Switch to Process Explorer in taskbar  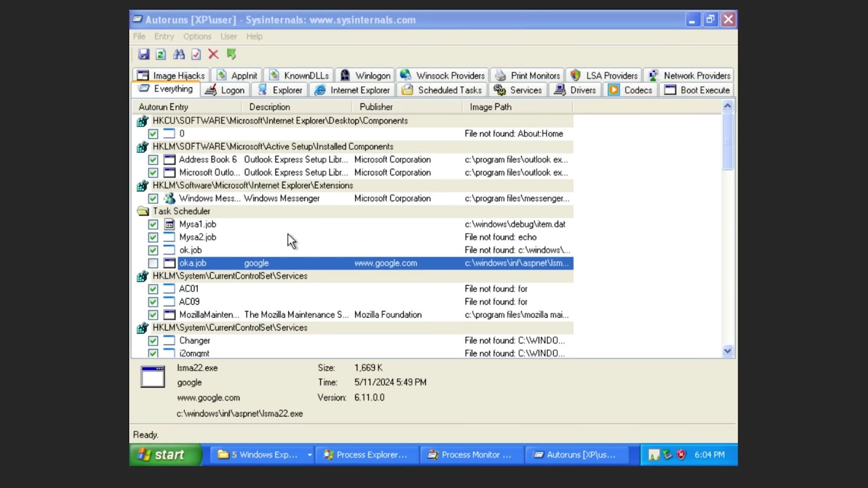(x=366, y=455)
